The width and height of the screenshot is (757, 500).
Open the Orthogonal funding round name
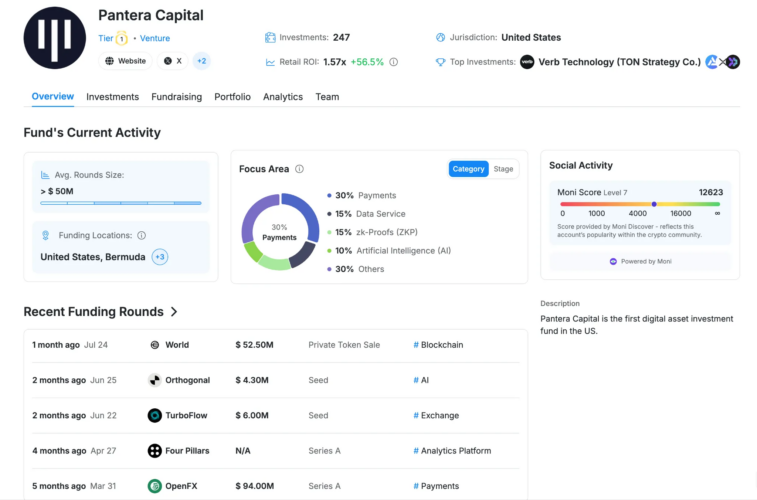pyautogui.click(x=188, y=380)
